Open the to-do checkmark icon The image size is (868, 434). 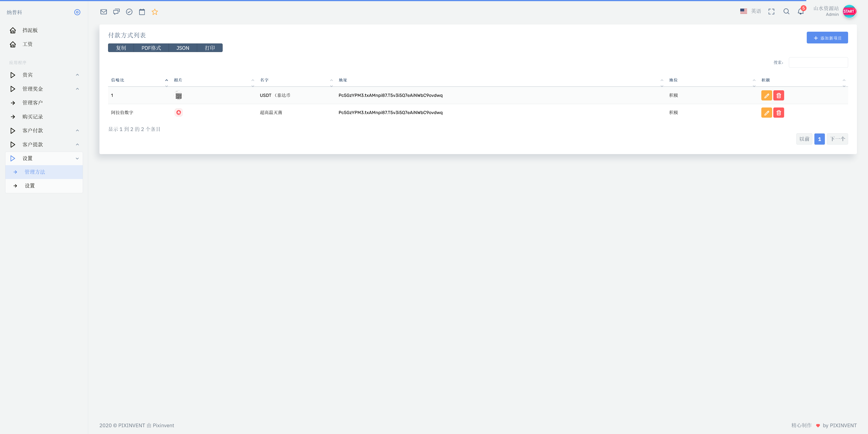tap(129, 12)
